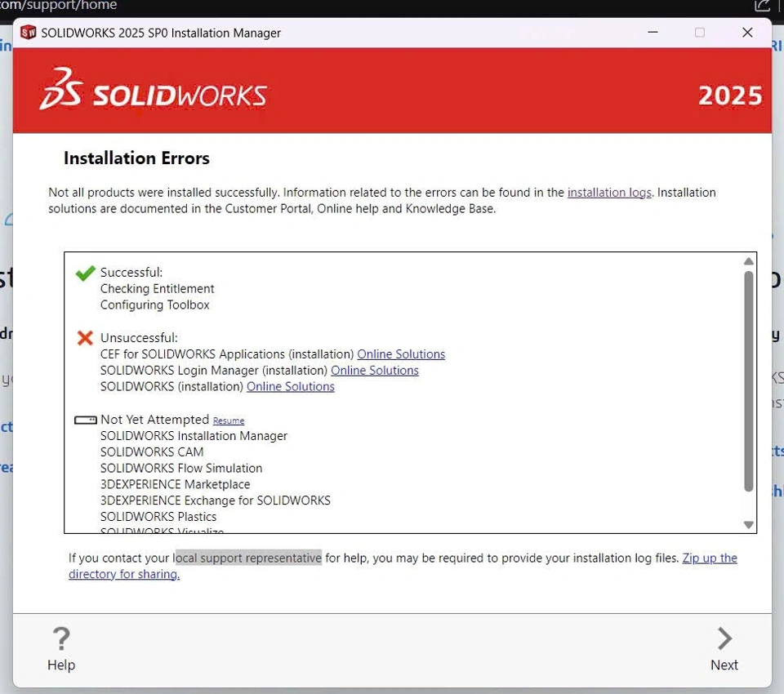The height and width of the screenshot is (694, 784).
Task: Open Online Solutions for SOLIDWORKS Login Manager
Action: click(375, 371)
